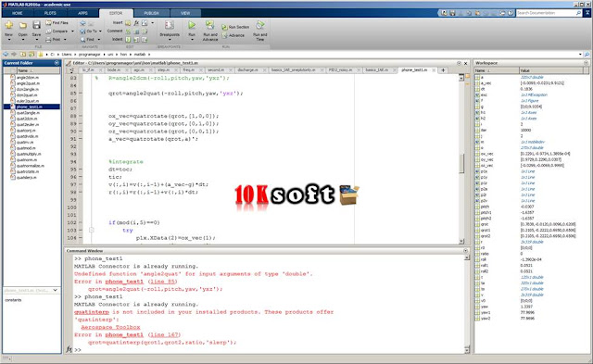Image resolution: width=593 pixels, height=364 pixels.
Task: Open the Go To navigation tool
Action: pyautogui.click(x=89, y=31)
